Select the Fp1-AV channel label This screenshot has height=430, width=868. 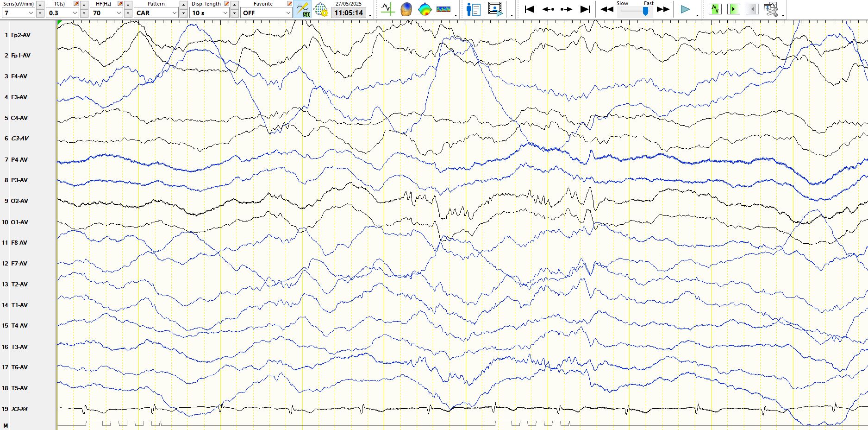click(21, 56)
